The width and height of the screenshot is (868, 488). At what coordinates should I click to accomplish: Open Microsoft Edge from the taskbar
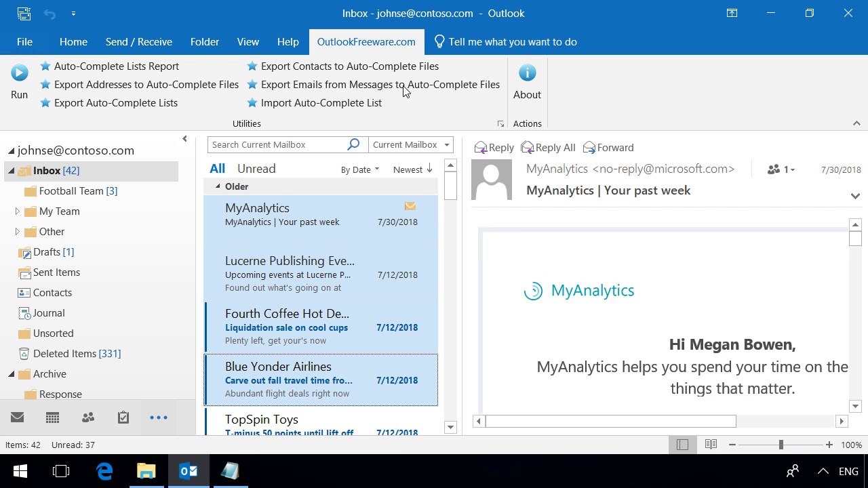(104, 471)
